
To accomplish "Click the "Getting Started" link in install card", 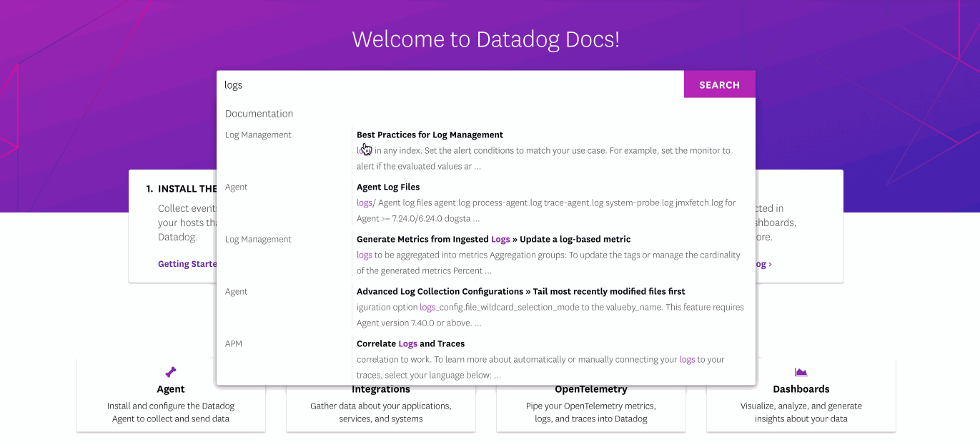I will pos(187,264).
